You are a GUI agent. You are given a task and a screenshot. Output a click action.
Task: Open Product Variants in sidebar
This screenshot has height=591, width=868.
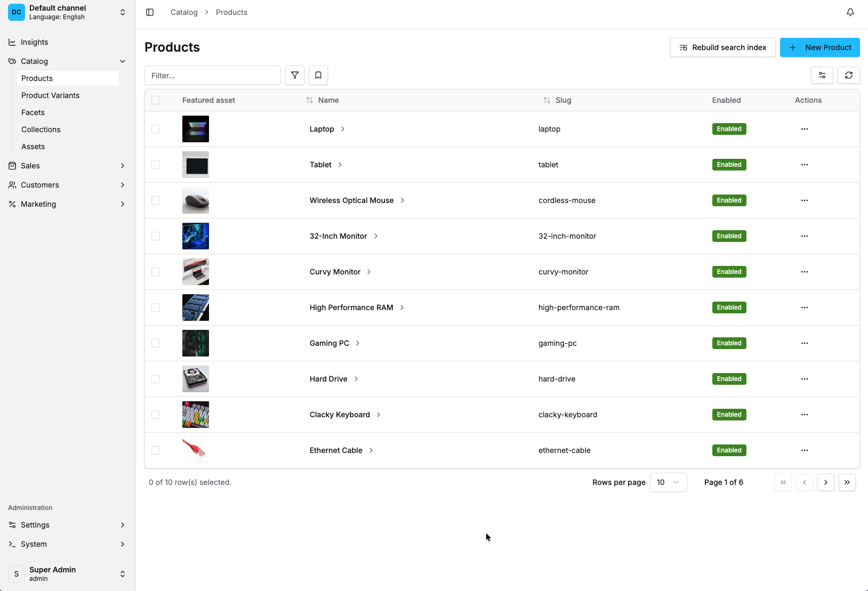pyautogui.click(x=51, y=95)
